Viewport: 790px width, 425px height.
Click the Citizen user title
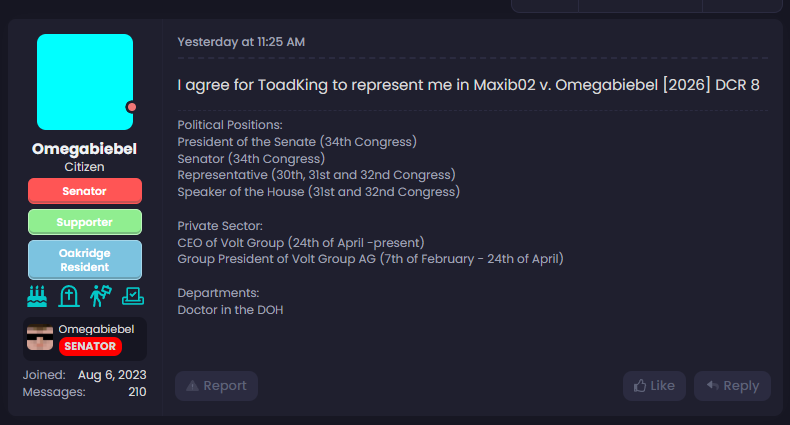pyautogui.click(x=85, y=167)
